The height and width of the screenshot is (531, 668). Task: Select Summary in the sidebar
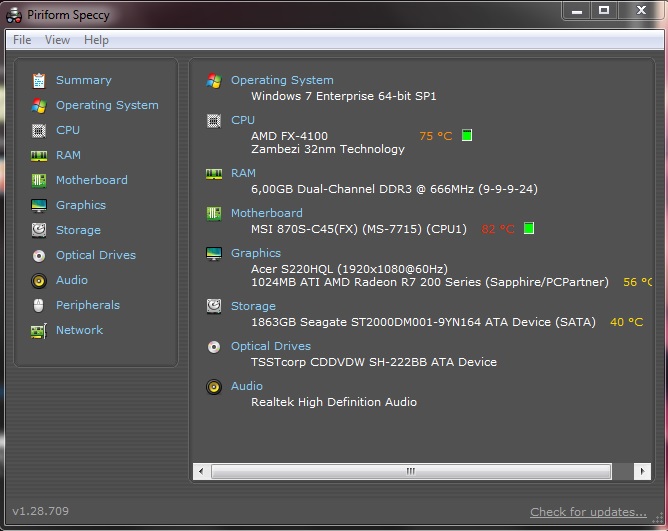tap(84, 80)
